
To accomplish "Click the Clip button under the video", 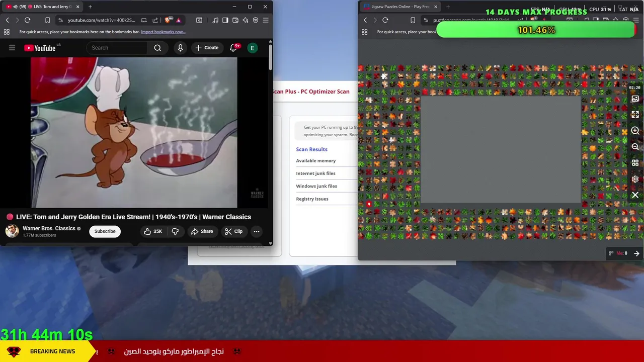I will [x=233, y=231].
